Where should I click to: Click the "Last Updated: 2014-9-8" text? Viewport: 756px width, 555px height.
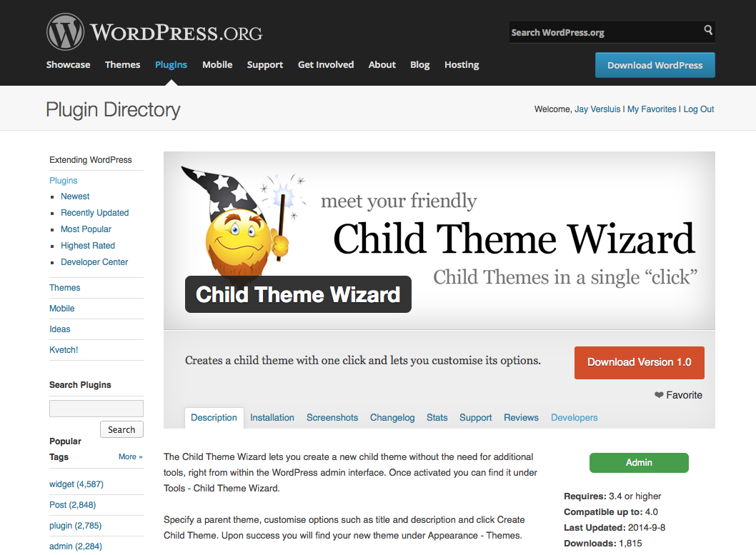click(x=615, y=528)
